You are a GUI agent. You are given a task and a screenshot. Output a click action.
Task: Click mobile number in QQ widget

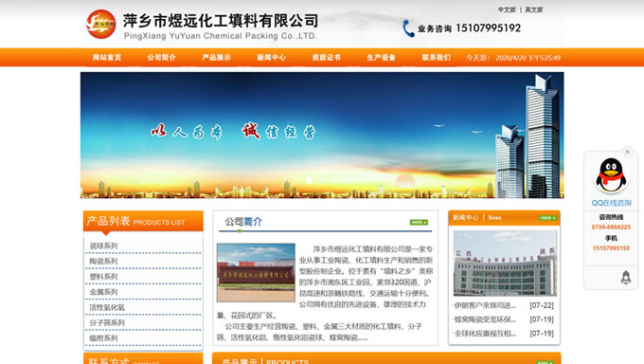611,248
